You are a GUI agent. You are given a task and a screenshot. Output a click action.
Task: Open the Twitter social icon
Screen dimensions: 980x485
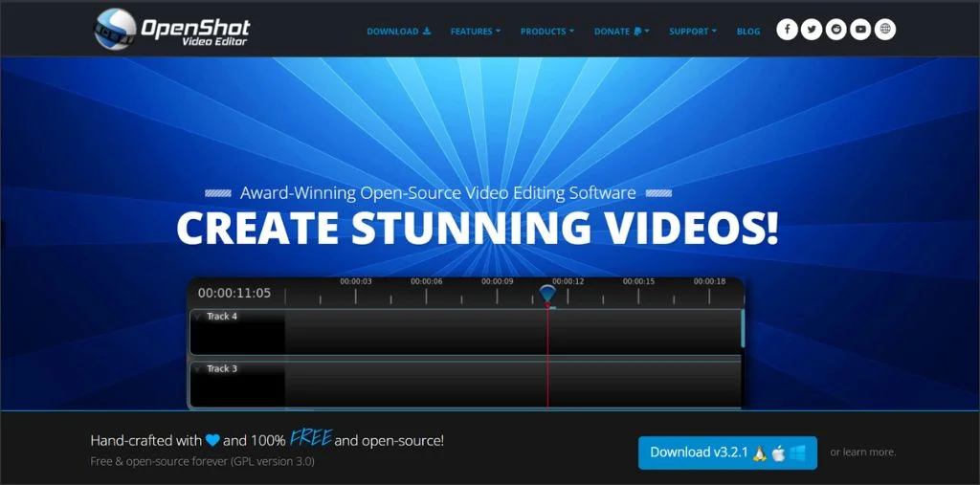pyautogui.click(x=812, y=30)
